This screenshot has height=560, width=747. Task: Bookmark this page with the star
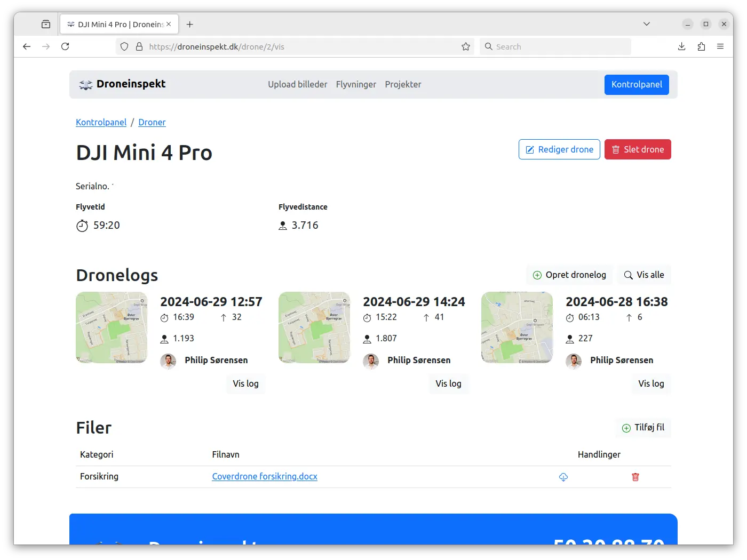(466, 46)
